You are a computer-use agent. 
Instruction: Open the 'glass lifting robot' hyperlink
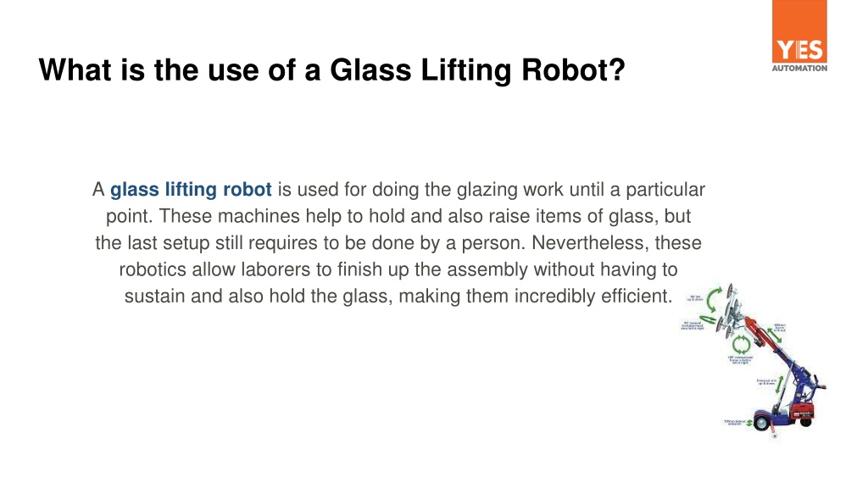(191, 189)
